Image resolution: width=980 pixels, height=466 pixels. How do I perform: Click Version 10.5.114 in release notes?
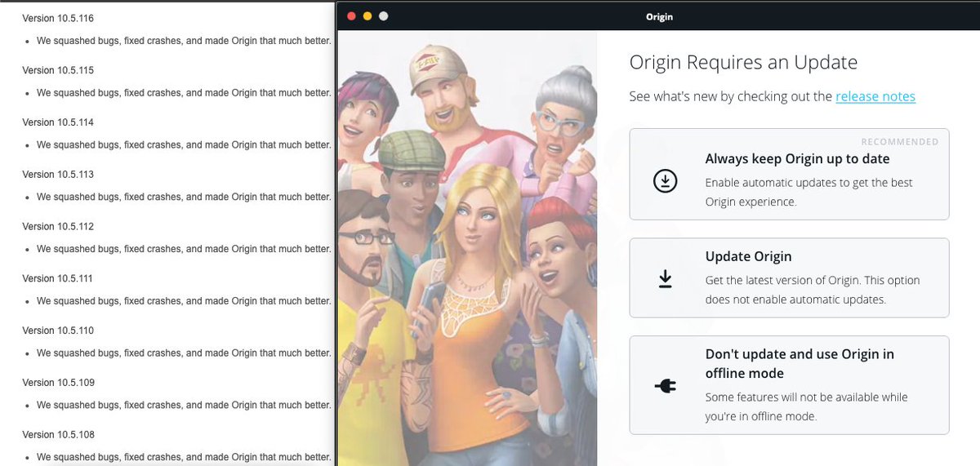[x=58, y=122]
